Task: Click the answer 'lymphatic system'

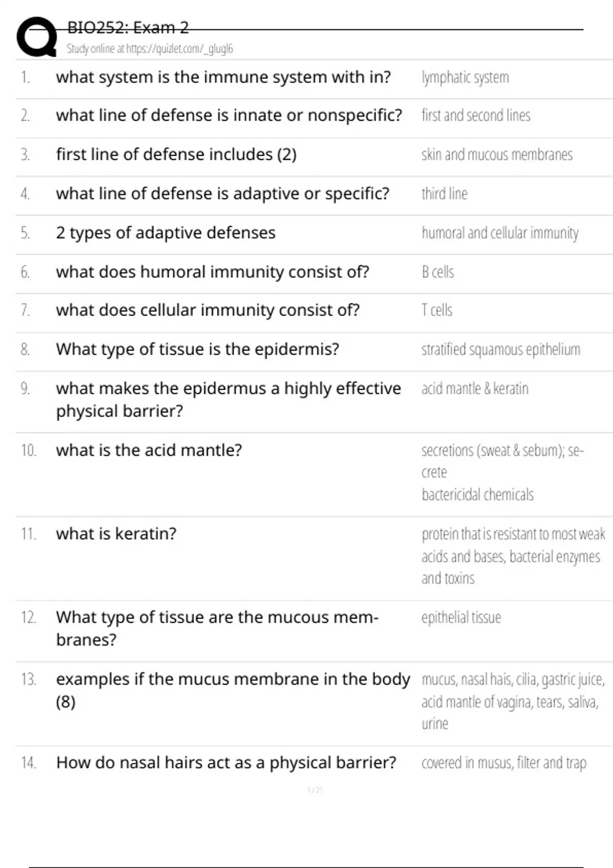Action: pyautogui.click(x=465, y=78)
